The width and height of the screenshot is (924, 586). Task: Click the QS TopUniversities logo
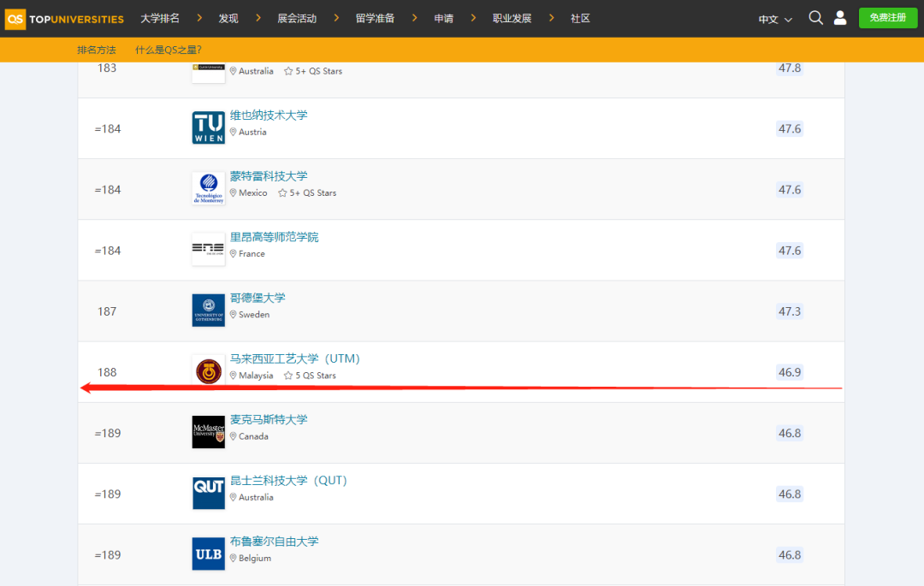64,19
